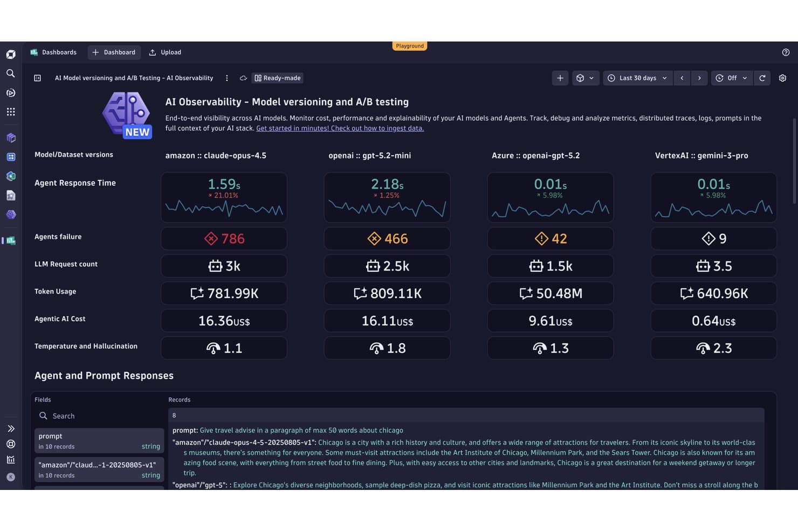Click the help question mark icon
Image resolution: width=798 pixels, height=532 pixels.
(786, 52)
